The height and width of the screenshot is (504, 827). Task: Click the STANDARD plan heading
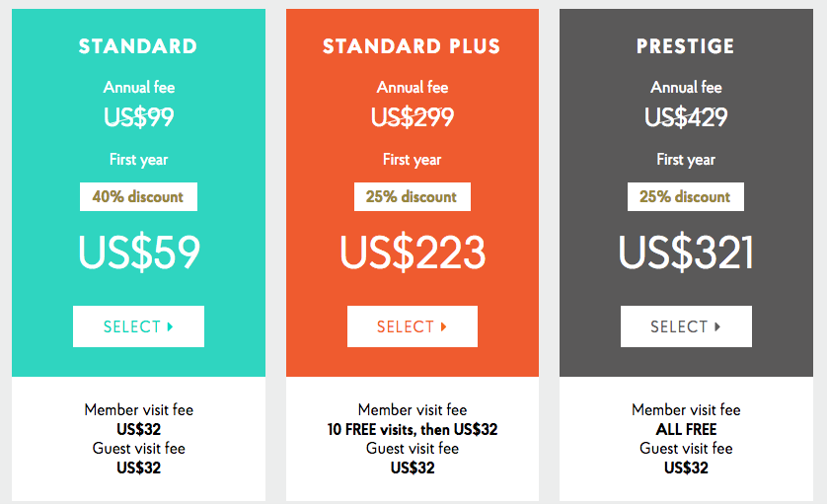(x=138, y=46)
